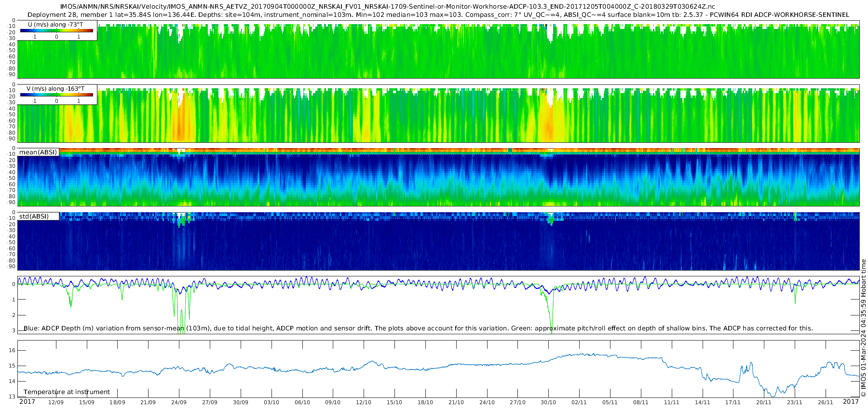
Task: Click the '30/09' date tick label
Action: (241, 402)
